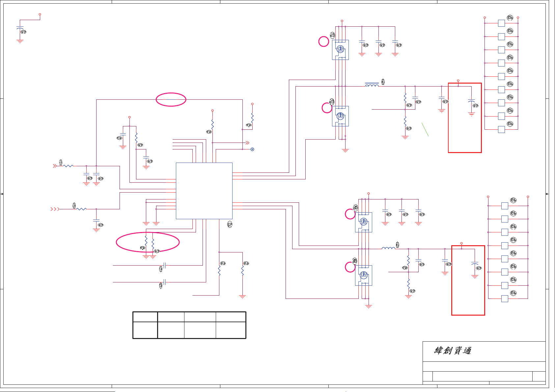Select the series resistor after the triple-arrow input

(81, 209)
